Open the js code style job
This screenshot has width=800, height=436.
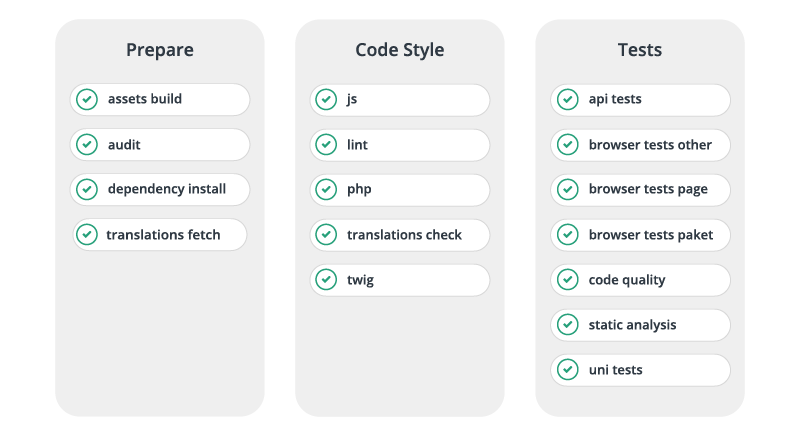(x=400, y=99)
